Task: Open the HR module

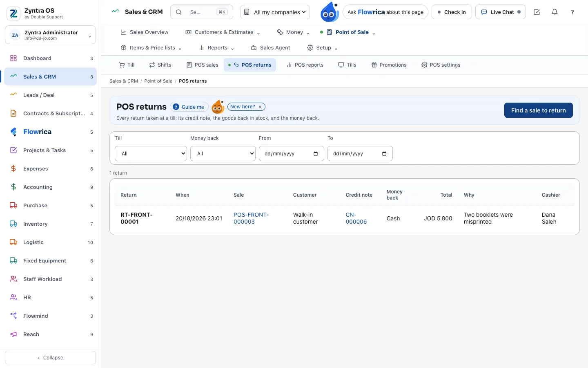Action: [51, 297]
